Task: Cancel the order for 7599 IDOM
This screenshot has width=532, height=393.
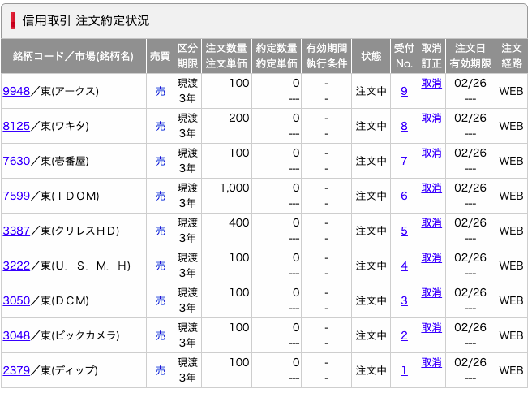Action: 431,188
